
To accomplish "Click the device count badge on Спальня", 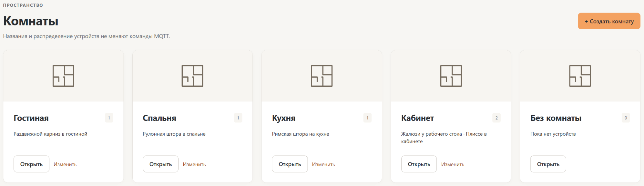I will [x=238, y=118].
